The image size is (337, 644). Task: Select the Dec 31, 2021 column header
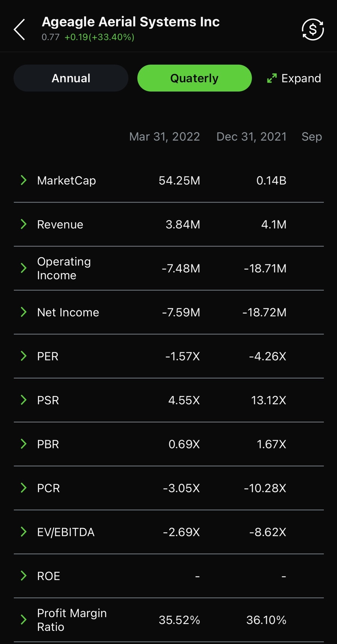pos(251,137)
